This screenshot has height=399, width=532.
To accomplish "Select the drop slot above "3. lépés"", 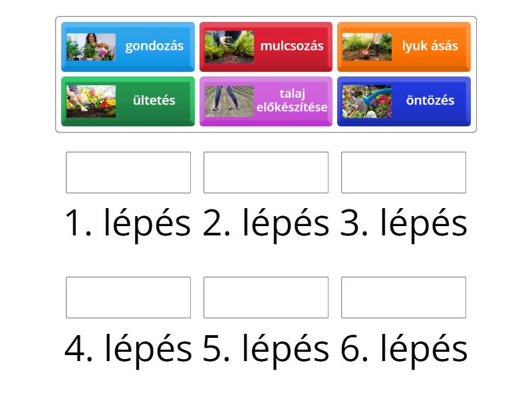I will coord(404,172).
